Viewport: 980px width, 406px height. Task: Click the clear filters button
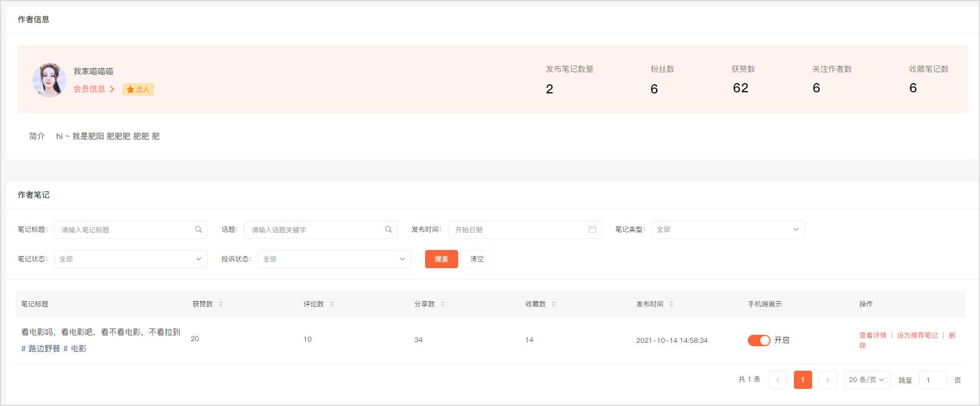click(477, 259)
